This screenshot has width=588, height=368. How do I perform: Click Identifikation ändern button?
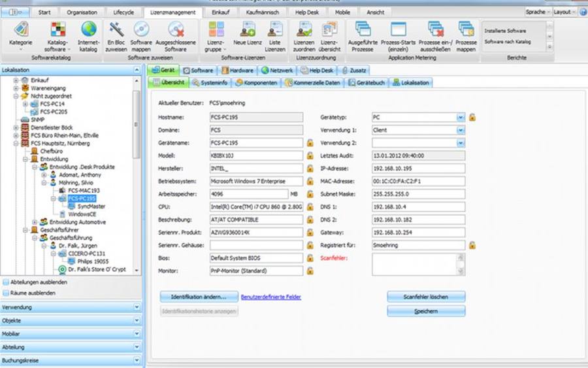[199, 297]
